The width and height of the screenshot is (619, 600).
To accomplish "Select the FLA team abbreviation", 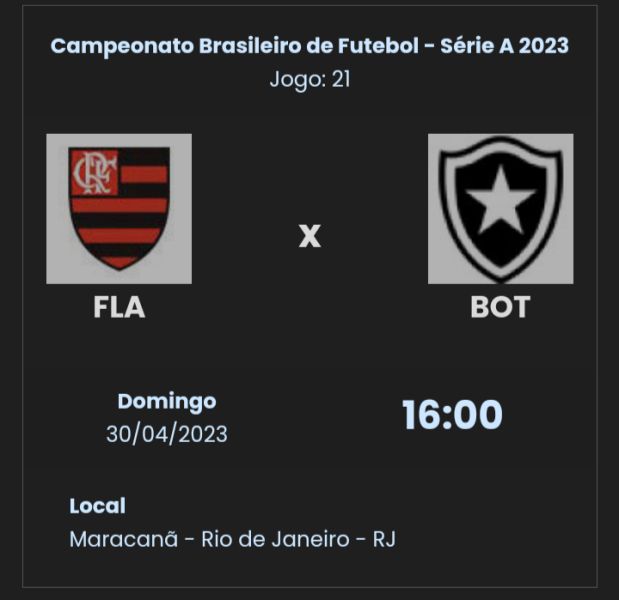I will click(119, 308).
